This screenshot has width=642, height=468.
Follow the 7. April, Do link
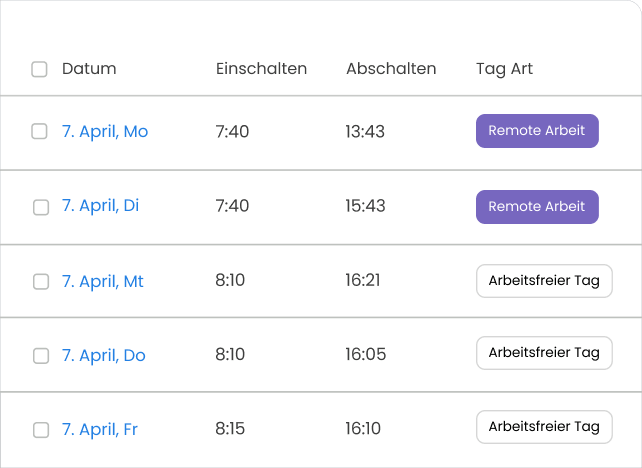(104, 355)
